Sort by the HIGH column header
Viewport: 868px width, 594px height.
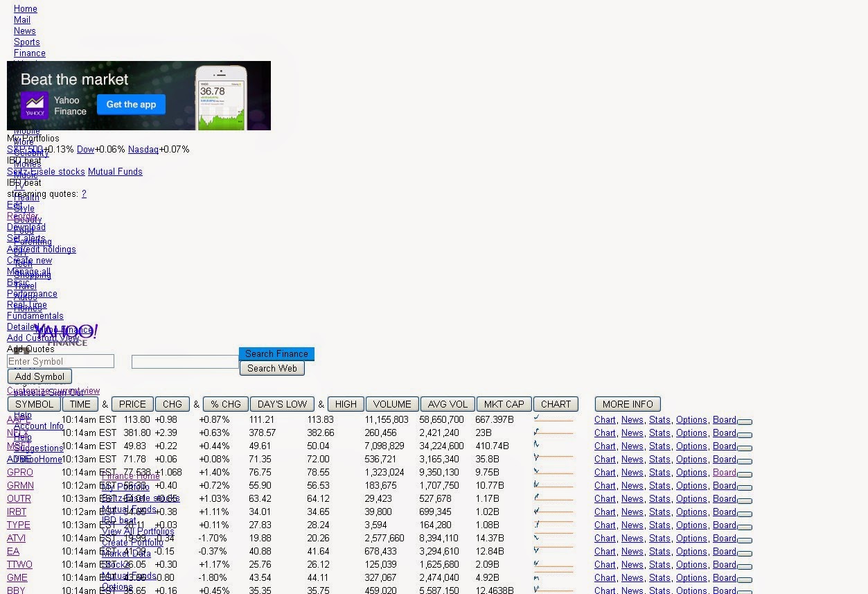346,404
